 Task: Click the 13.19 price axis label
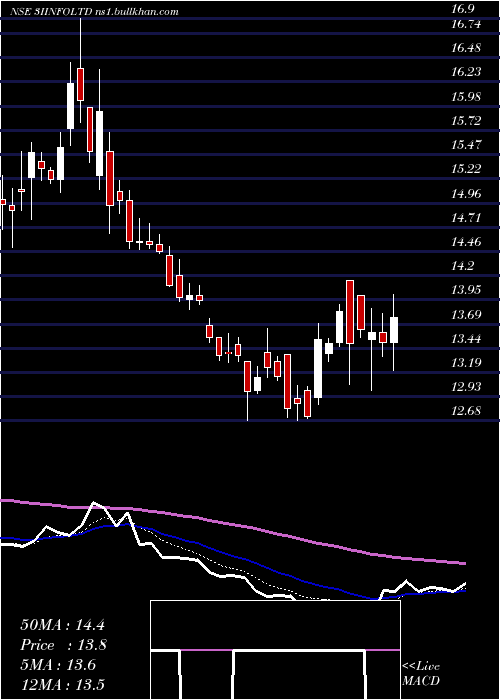467,362
